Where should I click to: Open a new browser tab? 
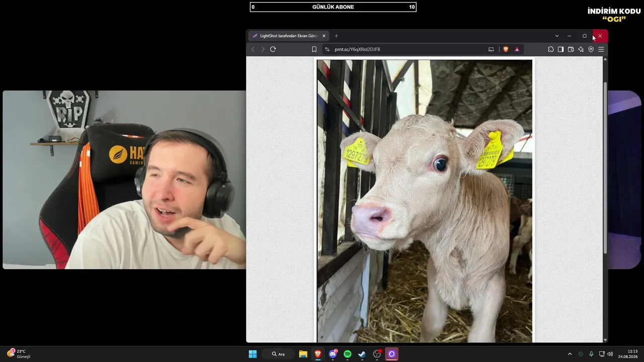337,36
